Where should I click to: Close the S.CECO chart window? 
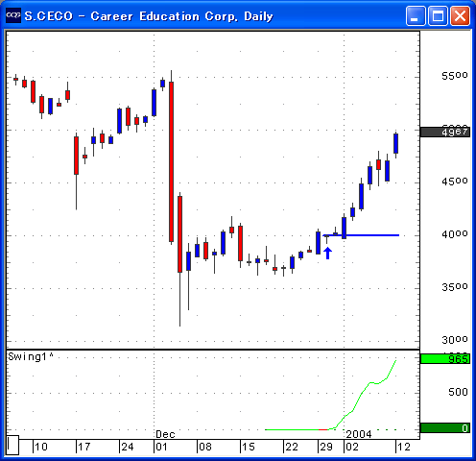(x=460, y=15)
